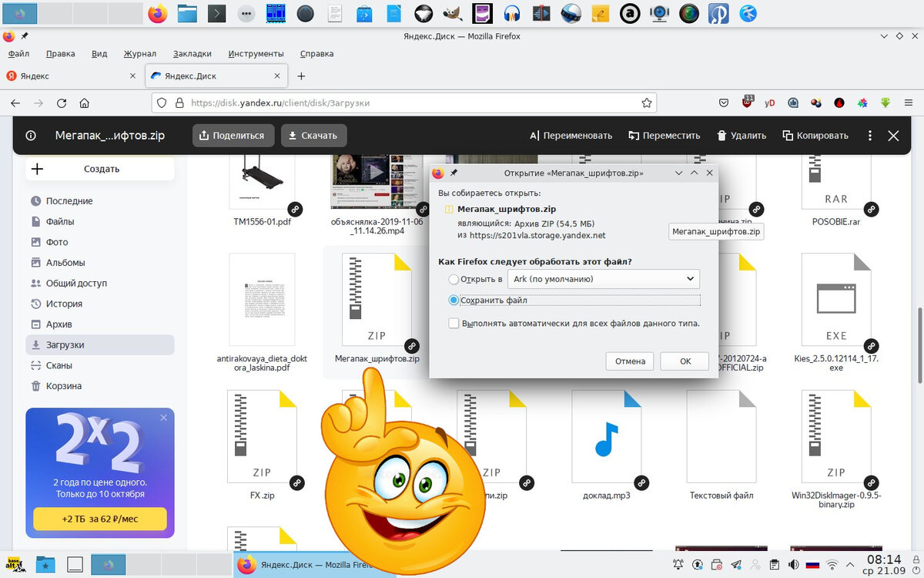Click the Скачать button

[x=313, y=135]
